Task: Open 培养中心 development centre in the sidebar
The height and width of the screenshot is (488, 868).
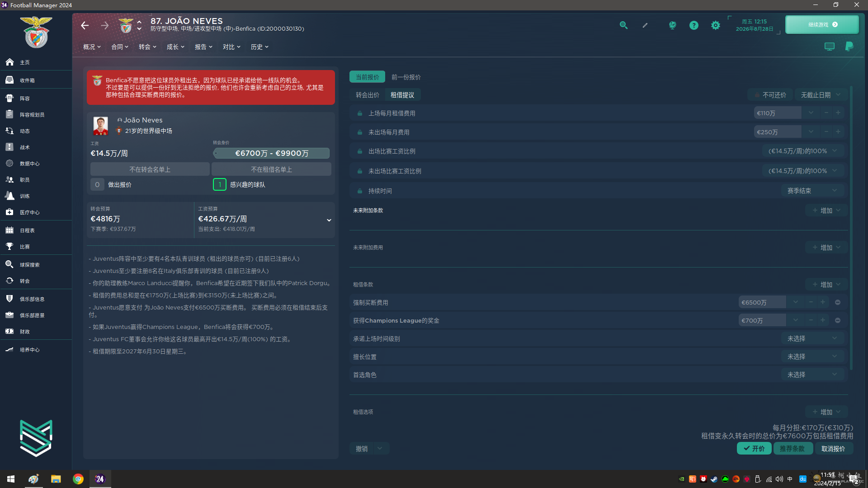Action: tap(36, 350)
